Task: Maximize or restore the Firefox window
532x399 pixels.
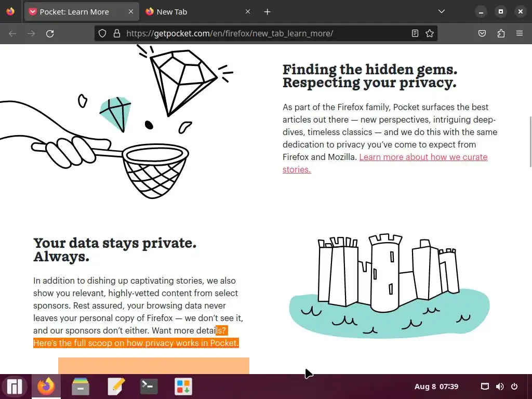Action: [501, 12]
